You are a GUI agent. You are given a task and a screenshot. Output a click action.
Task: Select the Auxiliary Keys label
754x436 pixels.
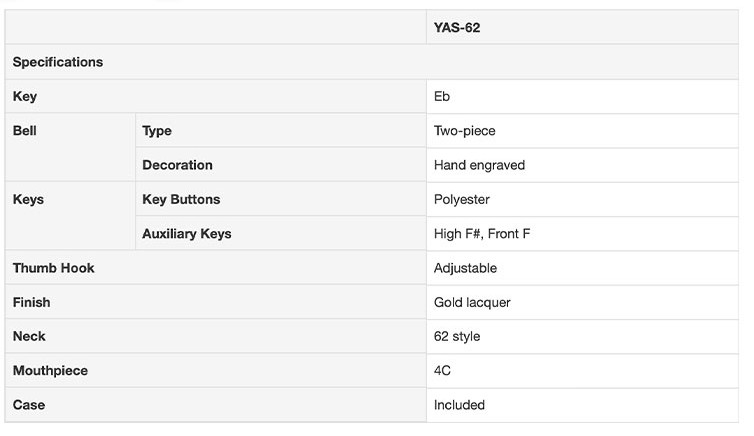(186, 233)
